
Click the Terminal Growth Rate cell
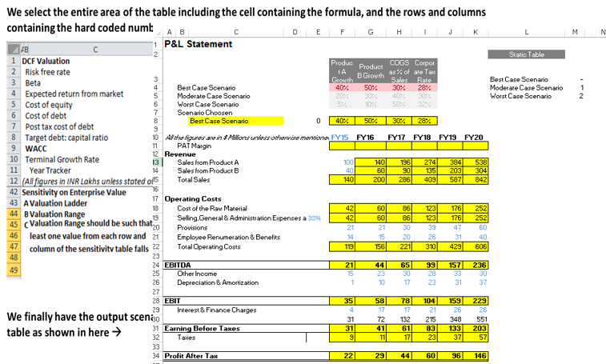tap(62, 159)
